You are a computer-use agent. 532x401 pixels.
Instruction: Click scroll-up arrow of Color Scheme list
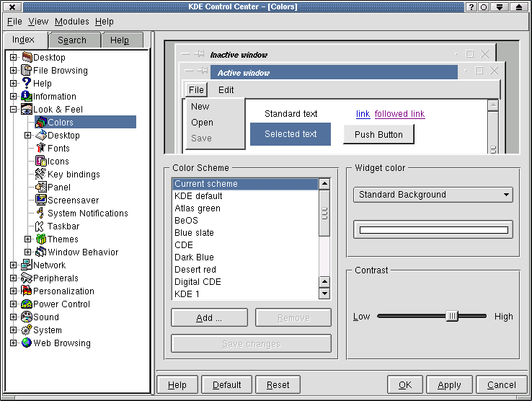tap(324, 184)
